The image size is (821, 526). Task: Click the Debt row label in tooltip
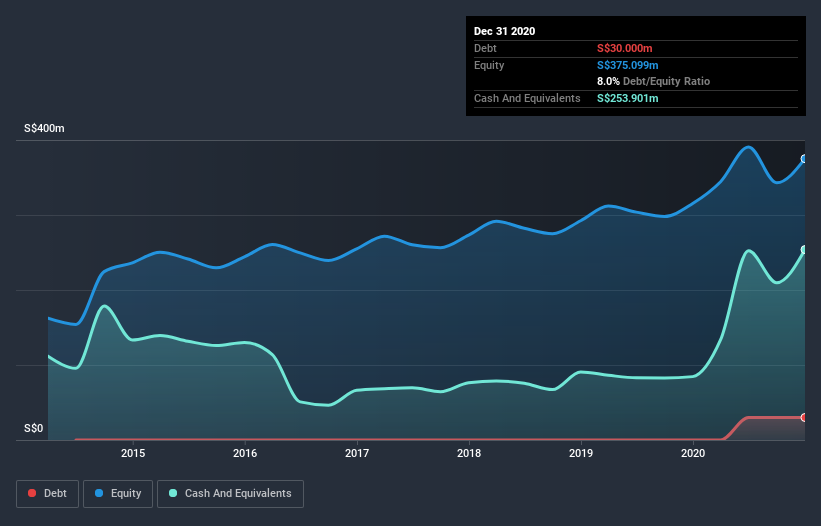[x=485, y=48]
